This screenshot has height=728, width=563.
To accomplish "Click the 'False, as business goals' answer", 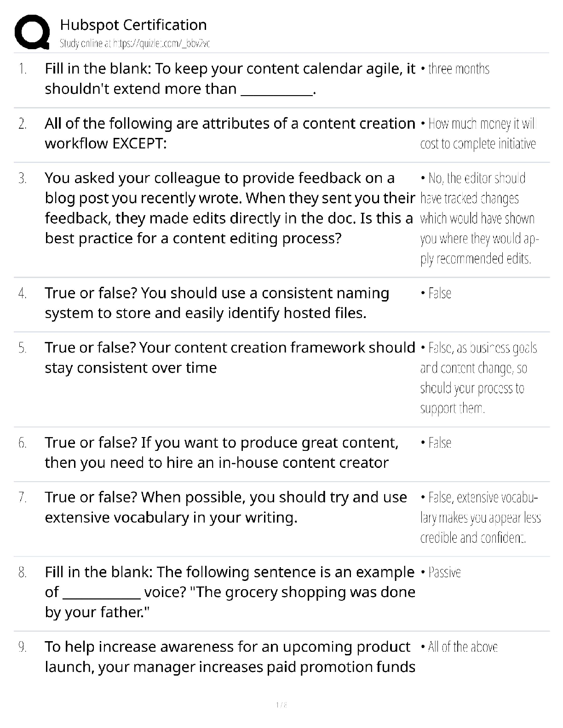I will (478, 378).
